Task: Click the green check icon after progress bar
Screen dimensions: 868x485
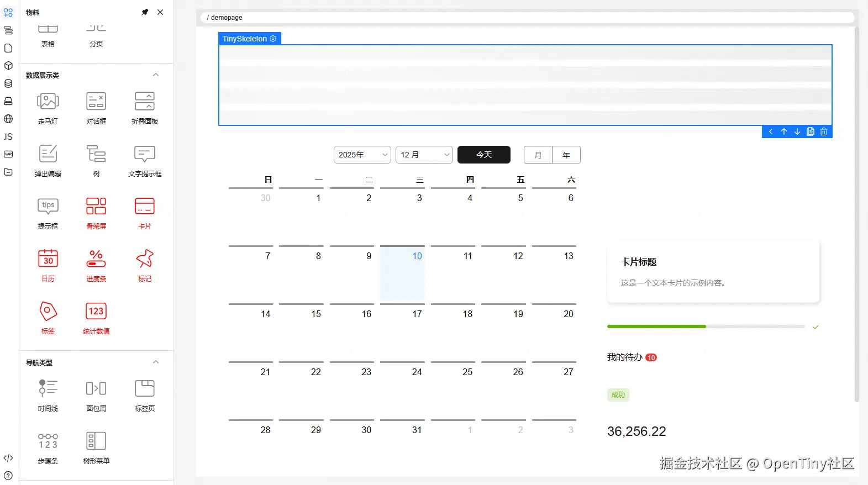Action: point(816,327)
